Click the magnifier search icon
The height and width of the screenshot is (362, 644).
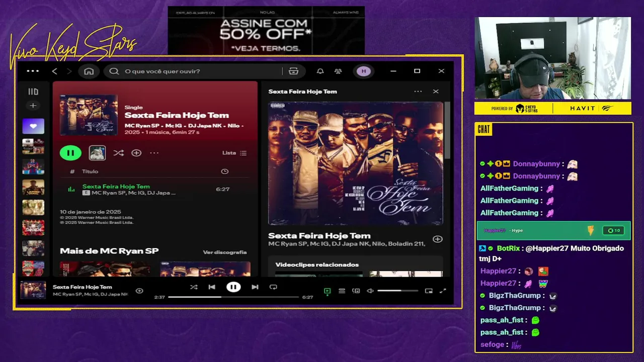[x=114, y=71]
